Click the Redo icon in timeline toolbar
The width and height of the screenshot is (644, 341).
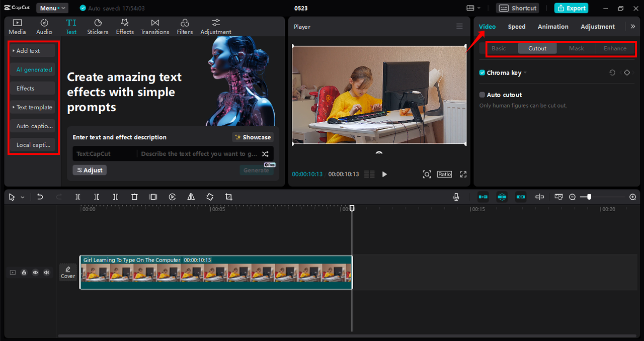59,197
